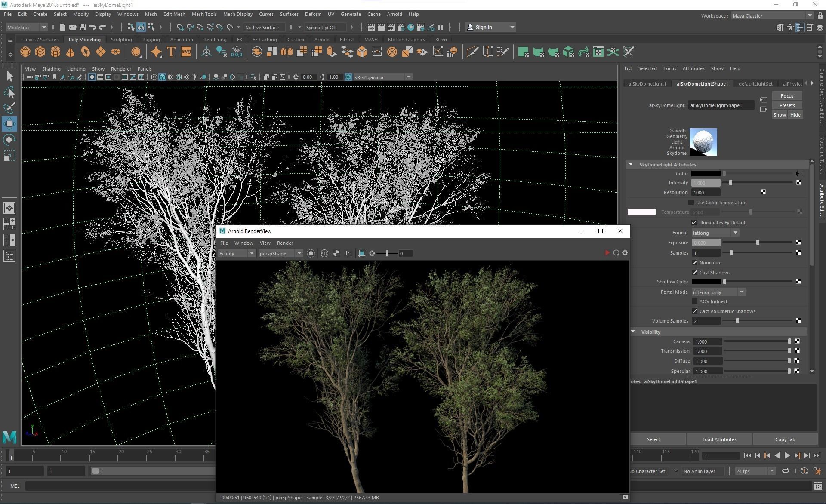Toggle Cast Volumetric Shadows checkbox
The width and height of the screenshot is (826, 504).
click(x=694, y=311)
